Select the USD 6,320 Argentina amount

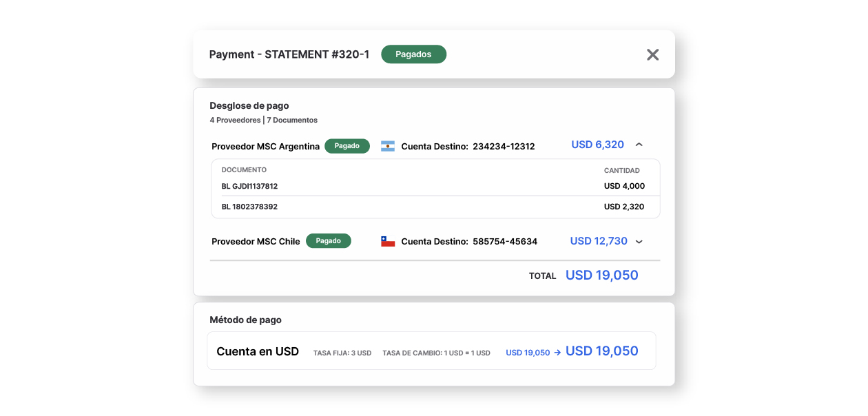click(597, 145)
